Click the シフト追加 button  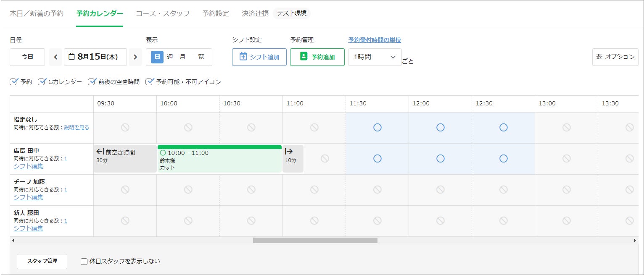pos(259,57)
